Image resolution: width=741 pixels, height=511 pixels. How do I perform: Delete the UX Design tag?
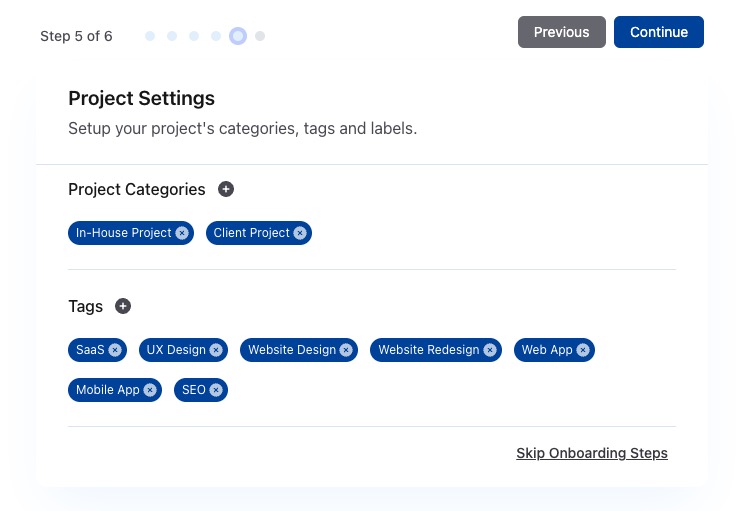[x=216, y=350]
